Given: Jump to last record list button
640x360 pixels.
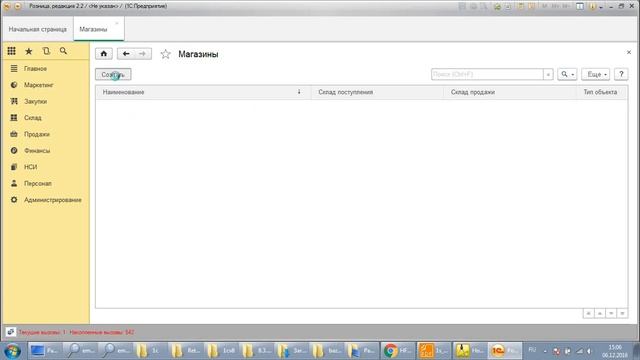Looking at the screenshot, I should (x=622, y=313).
